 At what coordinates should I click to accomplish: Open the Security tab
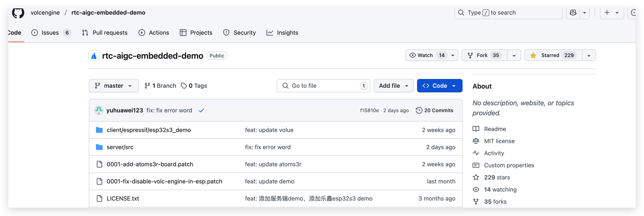(239, 33)
